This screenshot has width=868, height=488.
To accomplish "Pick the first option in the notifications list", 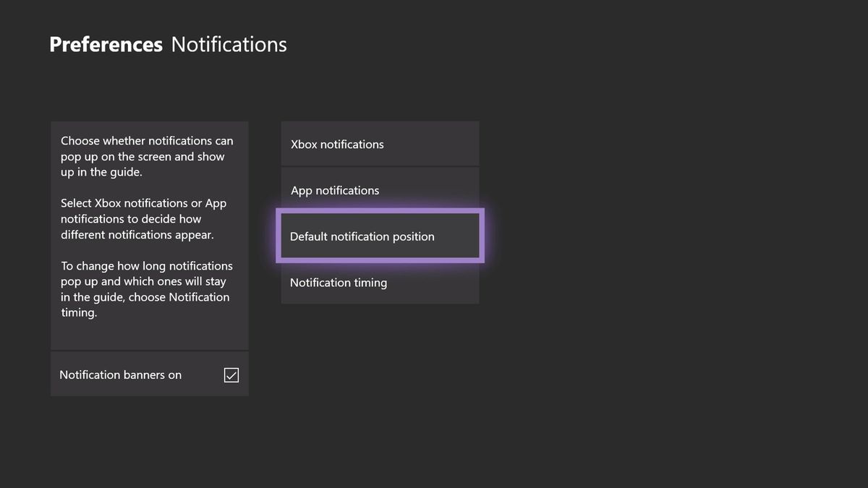I will [x=380, y=144].
